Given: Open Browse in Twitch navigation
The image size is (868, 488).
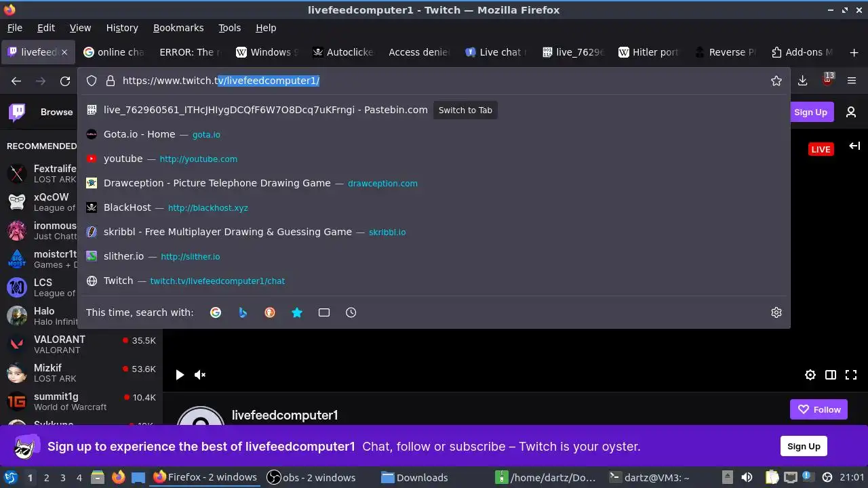Looking at the screenshot, I should pos(56,112).
